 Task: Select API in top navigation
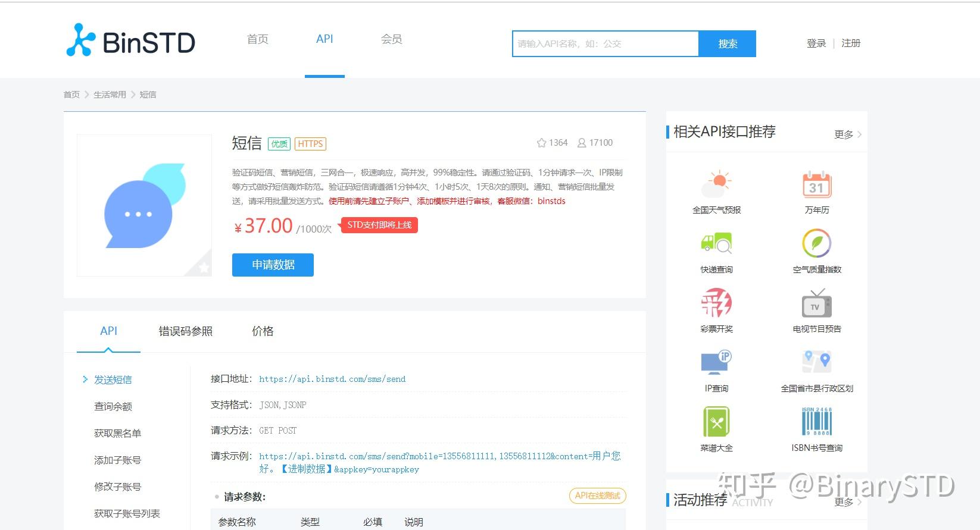click(x=324, y=39)
